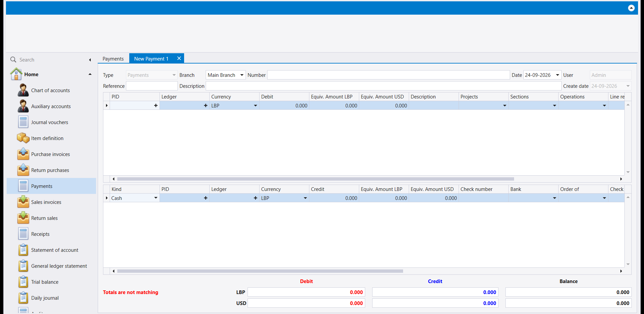Click the plus in the debit PID cell
Image resolution: width=644 pixels, height=314 pixels.
point(156,105)
